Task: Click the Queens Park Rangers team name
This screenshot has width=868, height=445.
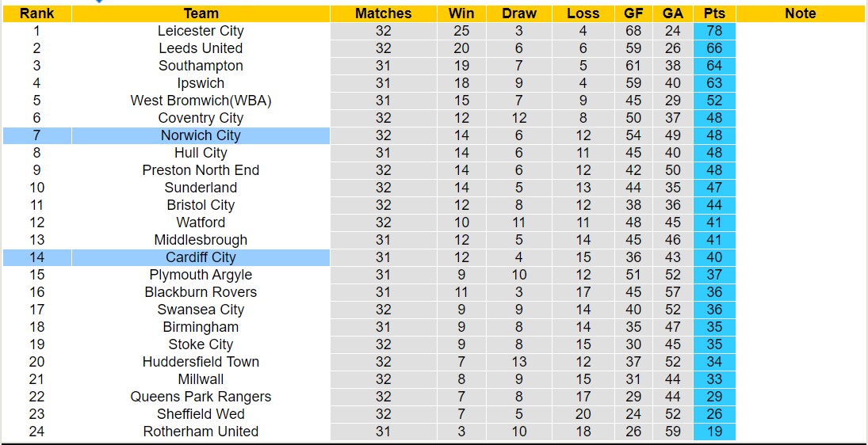Action: point(201,397)
